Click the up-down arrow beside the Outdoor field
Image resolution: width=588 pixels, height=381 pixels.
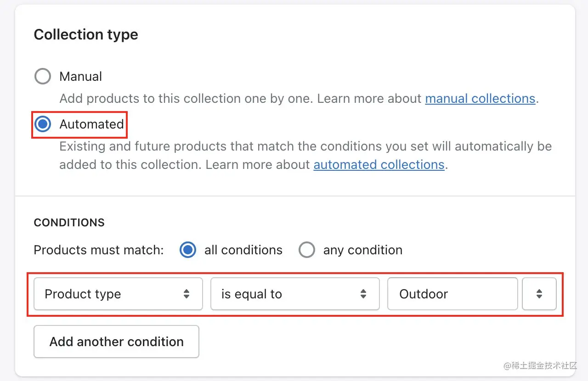[539, 294]
